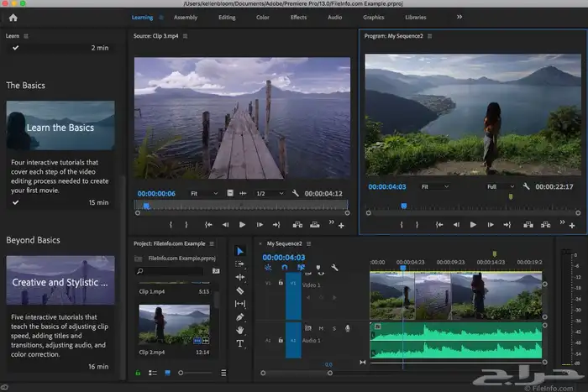Viewport: 588px width, 392px height.
Task: Select the Ripple Edit tool
Action: [240, 277]
